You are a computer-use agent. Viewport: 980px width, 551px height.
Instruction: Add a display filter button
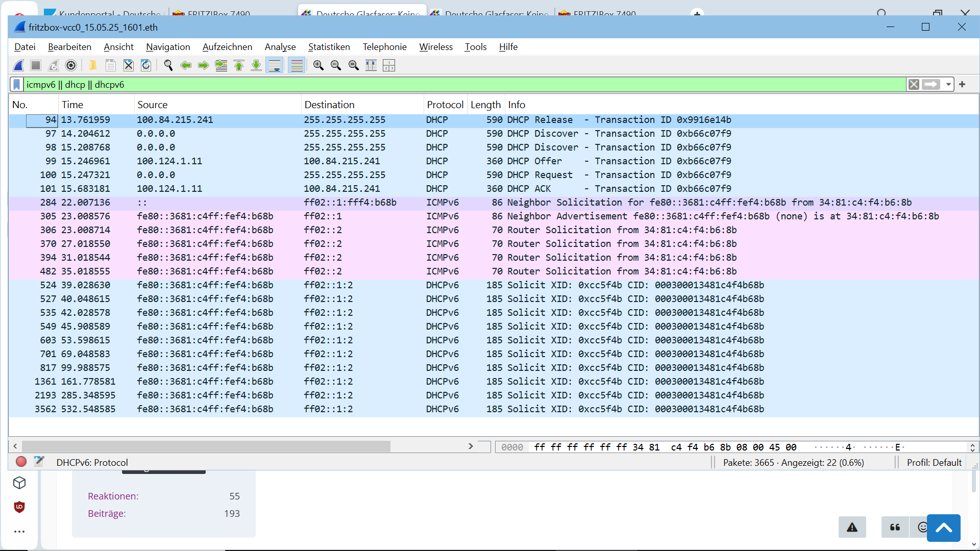tap(962, 84)
